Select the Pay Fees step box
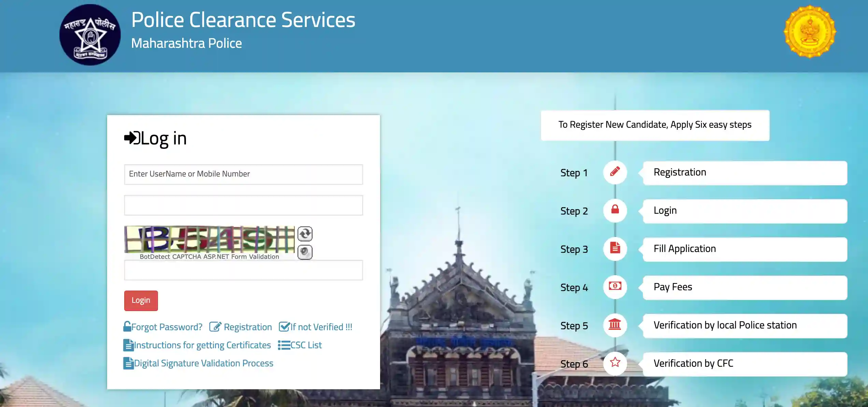This screenshot has width=868, height=407. click(745, 287)
